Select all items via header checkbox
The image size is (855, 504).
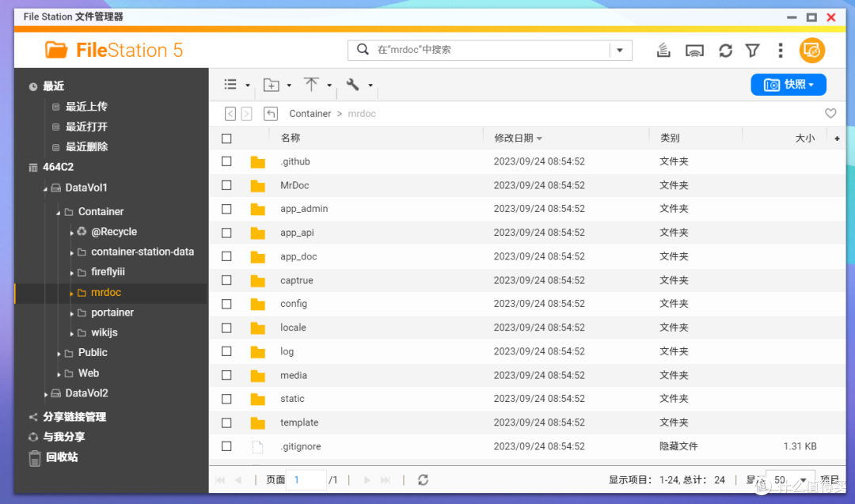[226, 137]
